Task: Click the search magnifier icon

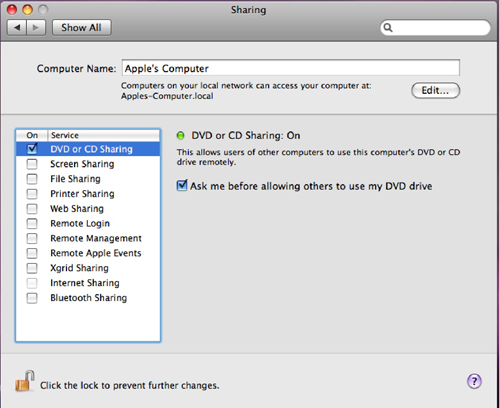Action: [x=388, y=27]
